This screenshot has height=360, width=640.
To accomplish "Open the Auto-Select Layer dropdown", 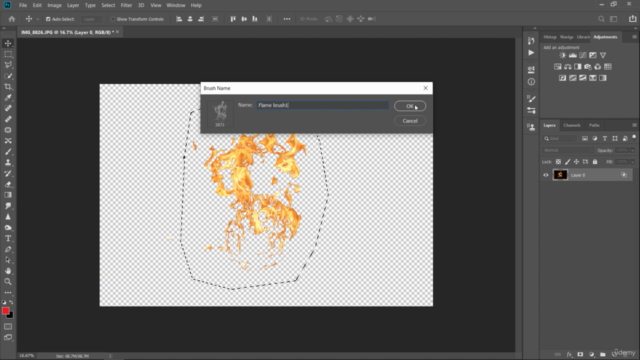I will (x=92, y=19).
